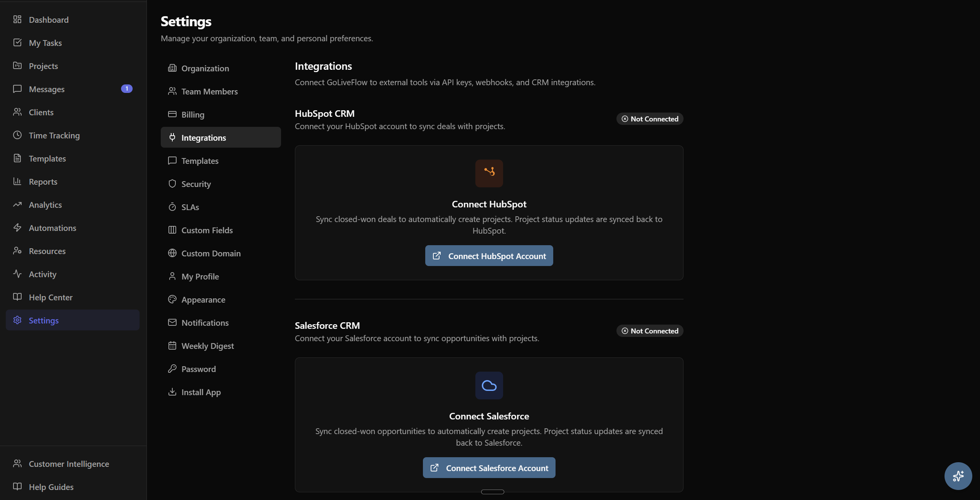Select the Customer Intelligence sidebar item
The height and width of the screenshot is (500, 980).
pyautogui.click(x=69, y=464)
